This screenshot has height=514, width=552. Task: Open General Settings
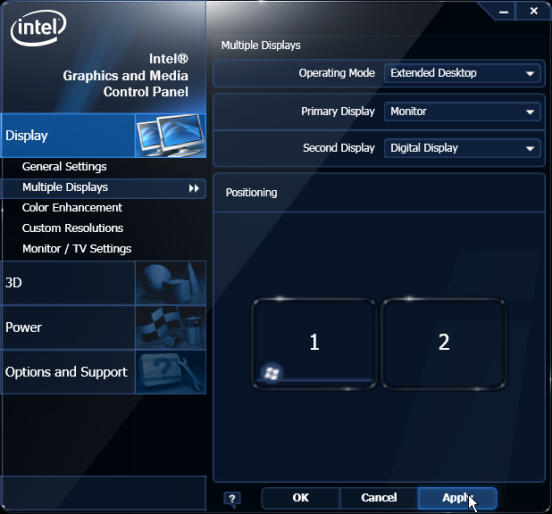(64, 167)
